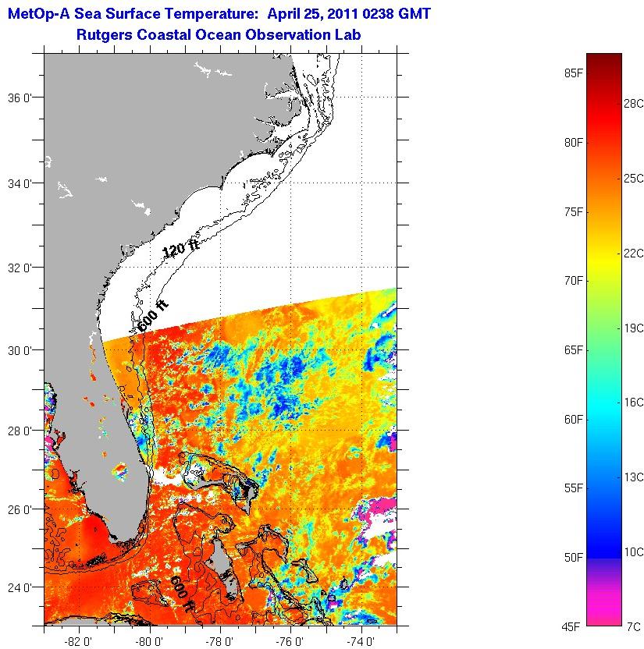Screen dimensions: 644x649
Task: Click the 45F label on the color scale
Action: click(x=571, y=626)
